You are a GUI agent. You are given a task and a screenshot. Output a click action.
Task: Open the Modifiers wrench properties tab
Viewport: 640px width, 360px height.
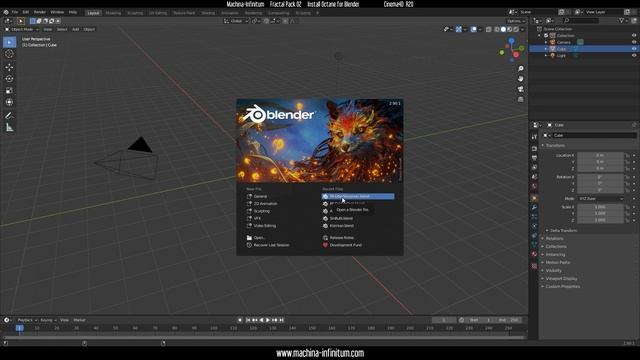(x=534, y=207)
